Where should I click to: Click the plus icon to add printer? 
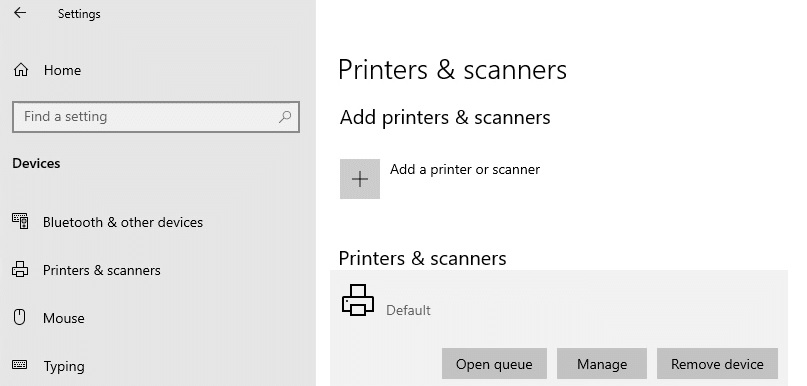point(360,179)
